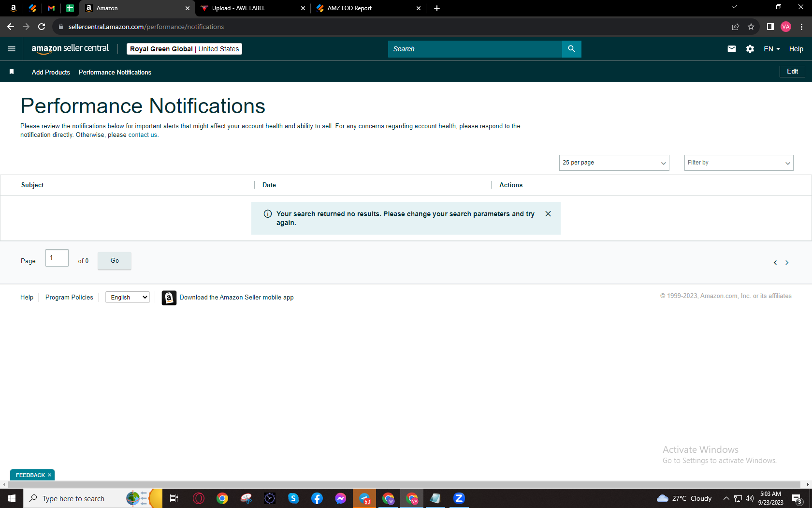Click the Actions column header
The width and height of the screenshot is (812, 508).
511,185
